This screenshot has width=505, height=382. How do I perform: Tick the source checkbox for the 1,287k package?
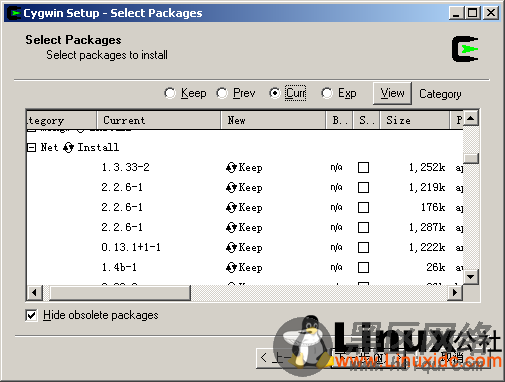(363, 227)
